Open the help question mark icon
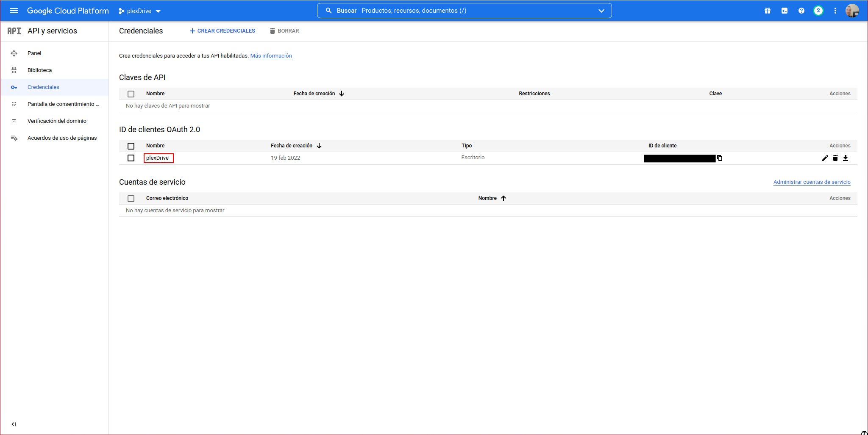 [x=801, y=11]
